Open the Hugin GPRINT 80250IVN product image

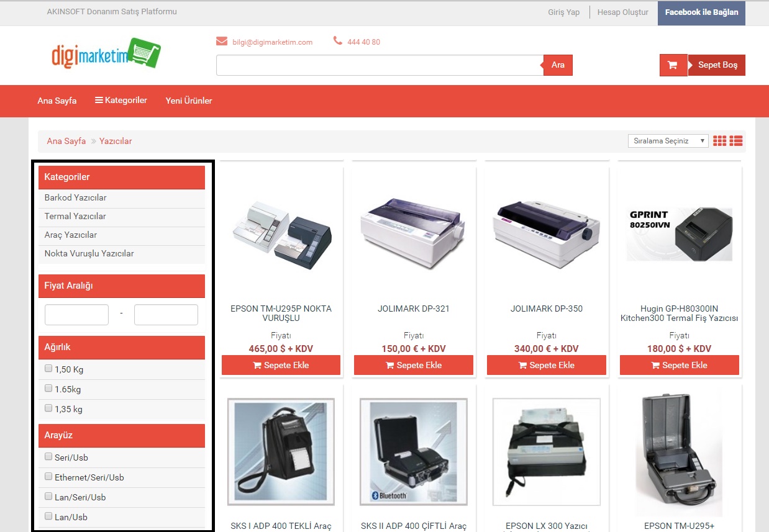(x=680, y=233)
